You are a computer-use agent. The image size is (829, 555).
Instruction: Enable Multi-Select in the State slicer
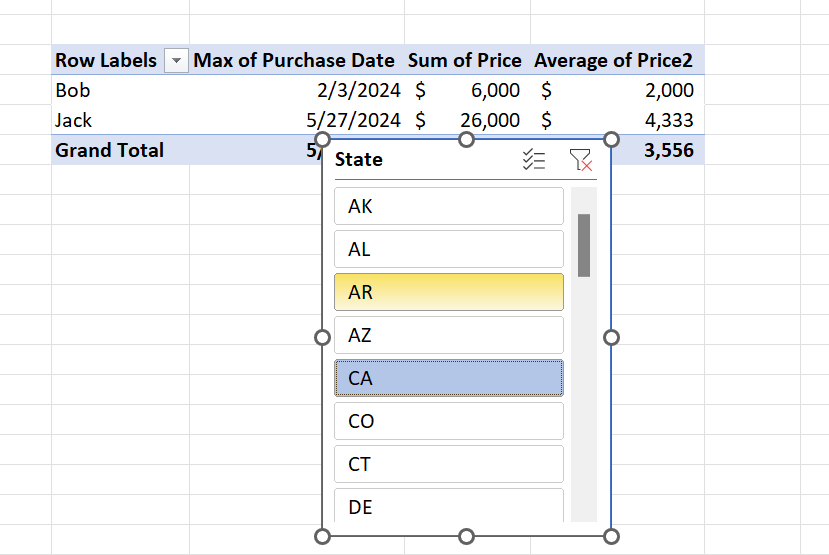tap(534, 160)
